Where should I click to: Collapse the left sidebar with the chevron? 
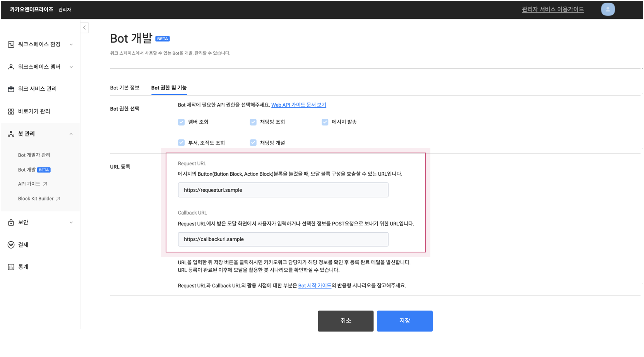(84, 27)
